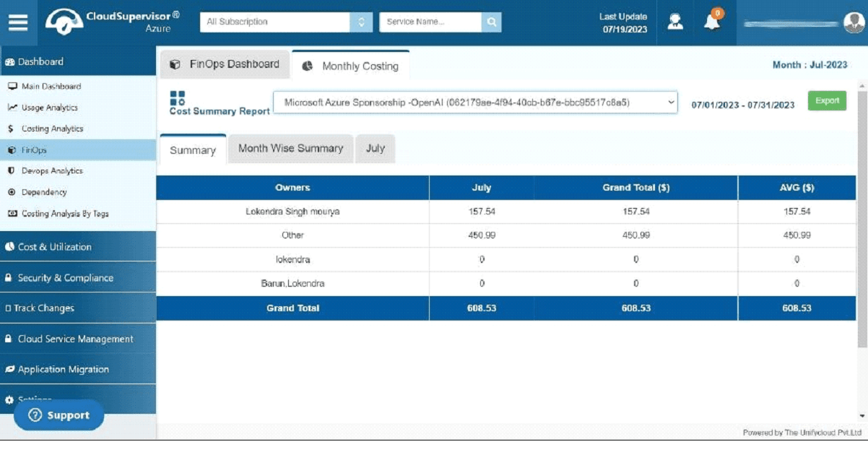Click the Barun,Lokendra owner cell
868x468 pixels.
coord(292,284)
